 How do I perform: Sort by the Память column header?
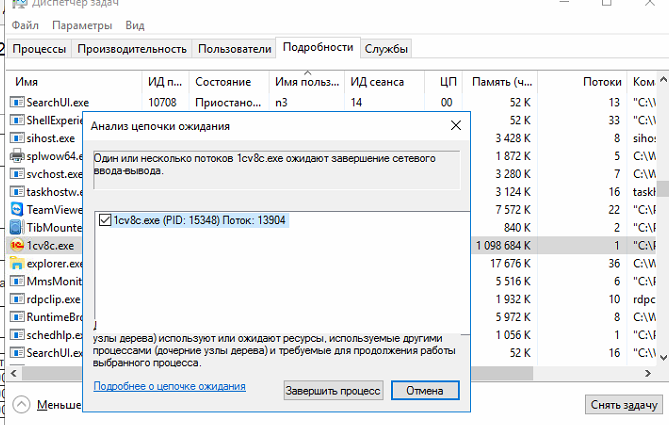coord(500,82)
